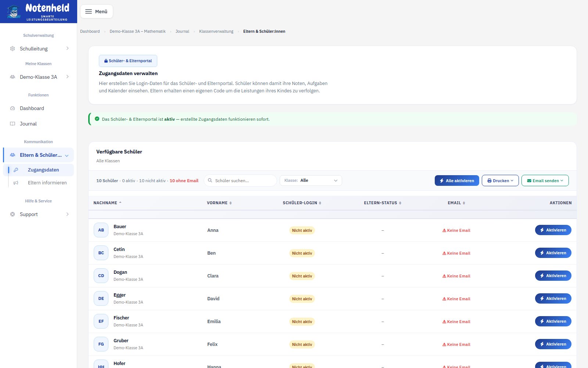This screenshot has width=588, height=368.
Task: Click the CD avatar for Dogan
Action: pos(101,276)
